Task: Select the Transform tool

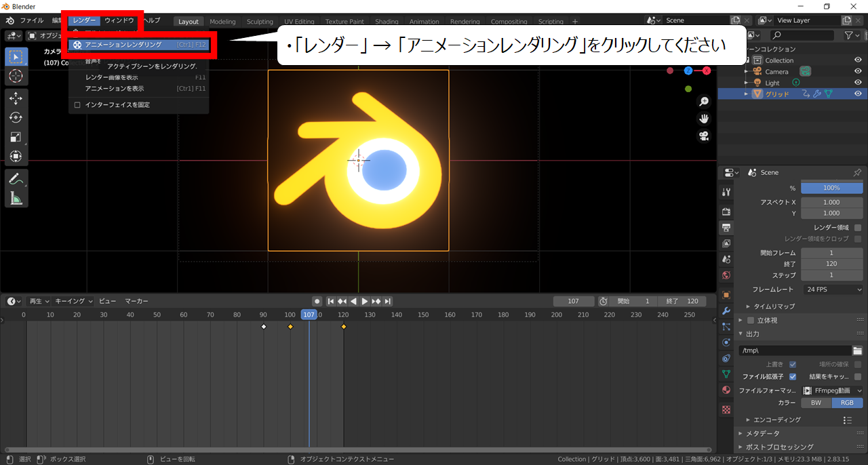Action: click(x=16, y=156)
